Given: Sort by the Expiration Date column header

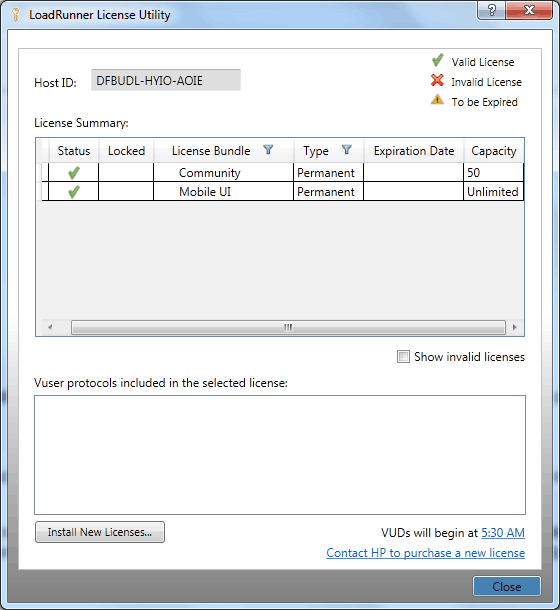Looking at the screenshot, I should (414, 151).
